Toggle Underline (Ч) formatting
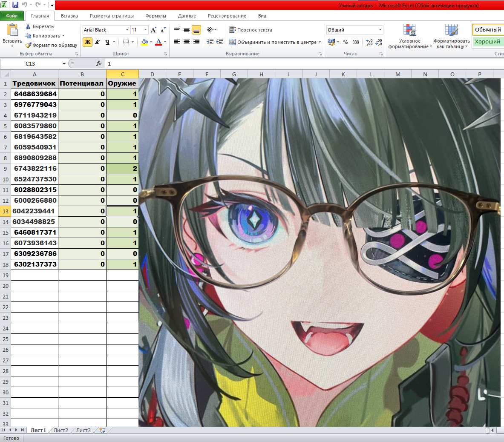 click(x=107, y=42)
